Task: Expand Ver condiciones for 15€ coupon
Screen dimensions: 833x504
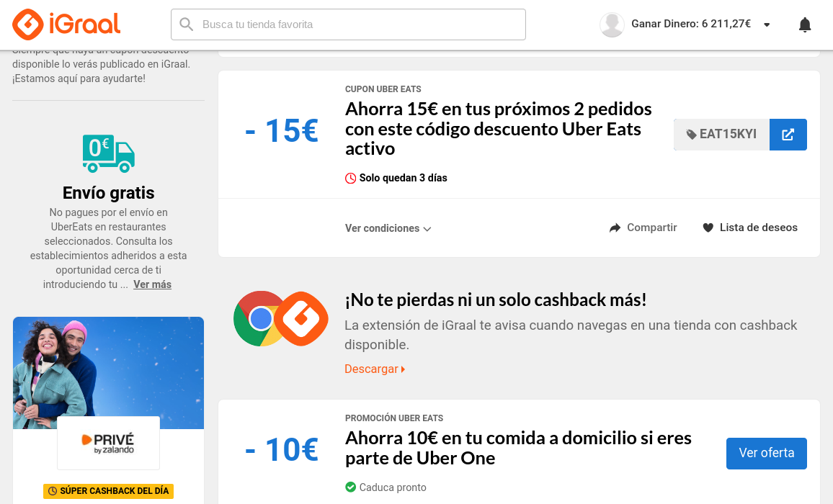Action: 388,228
